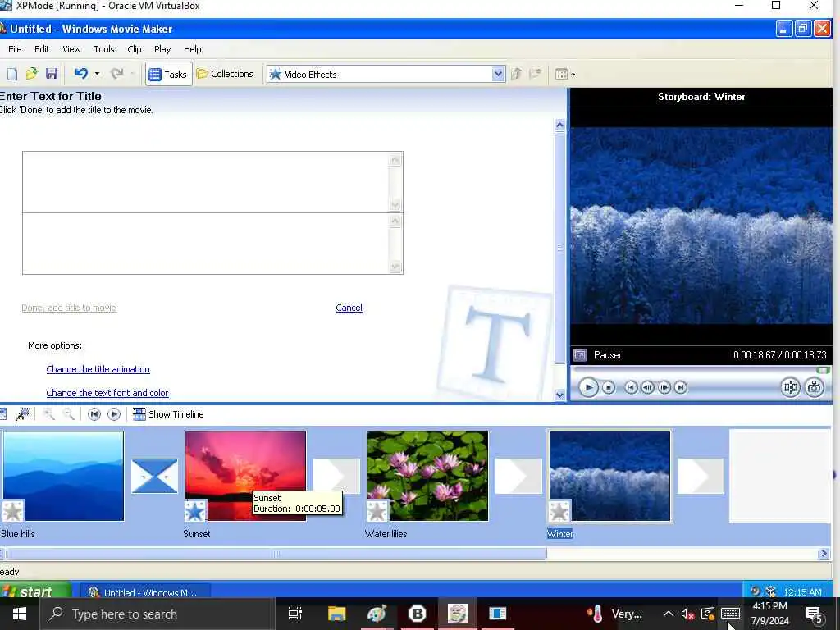
Task: Click the video effect star on Winter
Action: 559,510
